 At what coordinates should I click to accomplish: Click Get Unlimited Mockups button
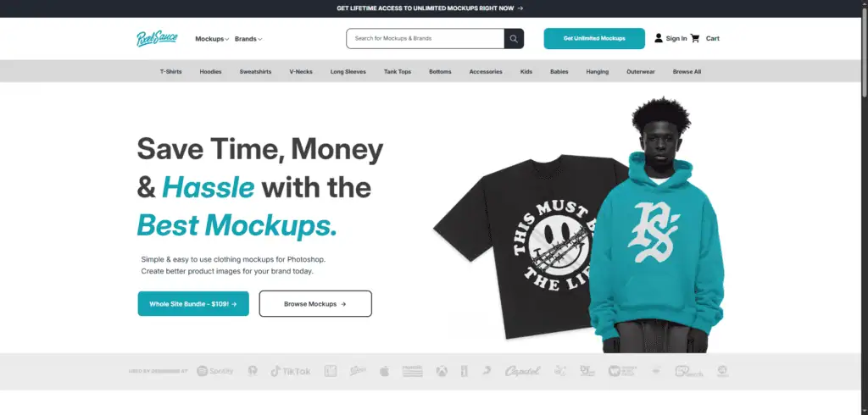click(594, 39)
